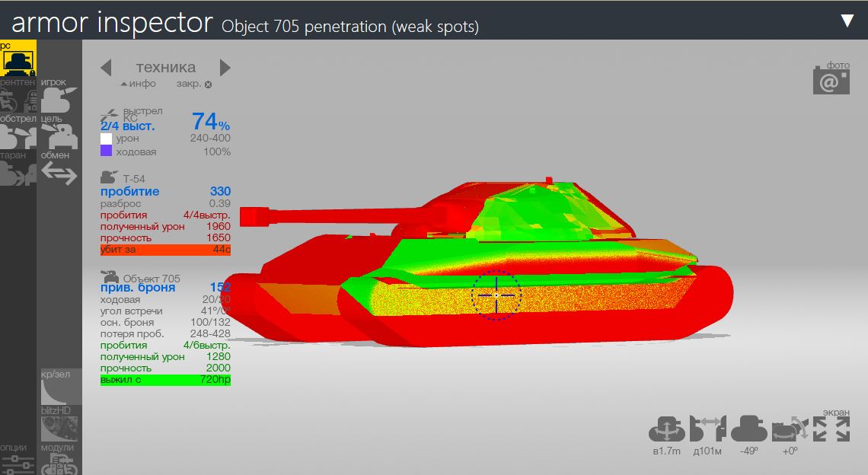
Task: Select the PC platform tank icon
Action: pos(18,58)
